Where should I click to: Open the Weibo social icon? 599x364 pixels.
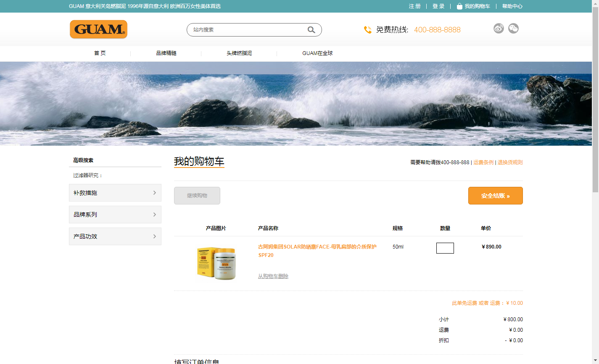click(499, 29)
